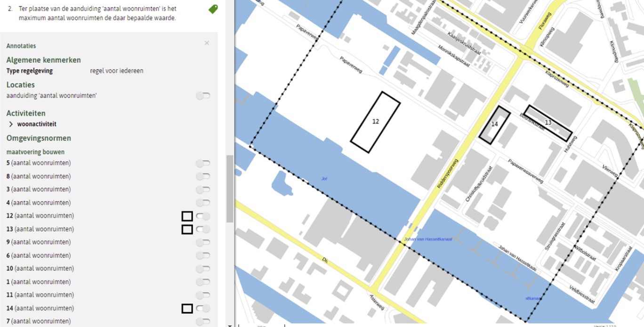Toggle the 13 (aantal woonruimten) switch

[203, 229]
